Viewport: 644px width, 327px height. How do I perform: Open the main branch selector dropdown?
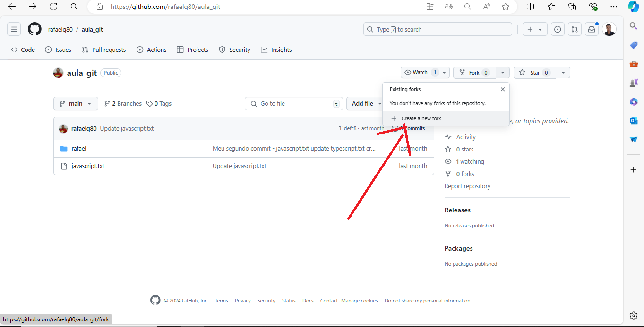click(76, 103)
